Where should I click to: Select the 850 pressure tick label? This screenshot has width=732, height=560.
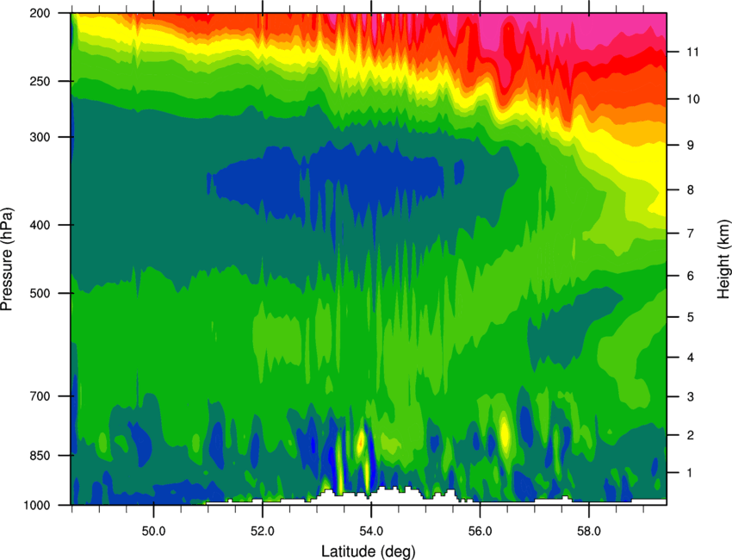[40, 456]
